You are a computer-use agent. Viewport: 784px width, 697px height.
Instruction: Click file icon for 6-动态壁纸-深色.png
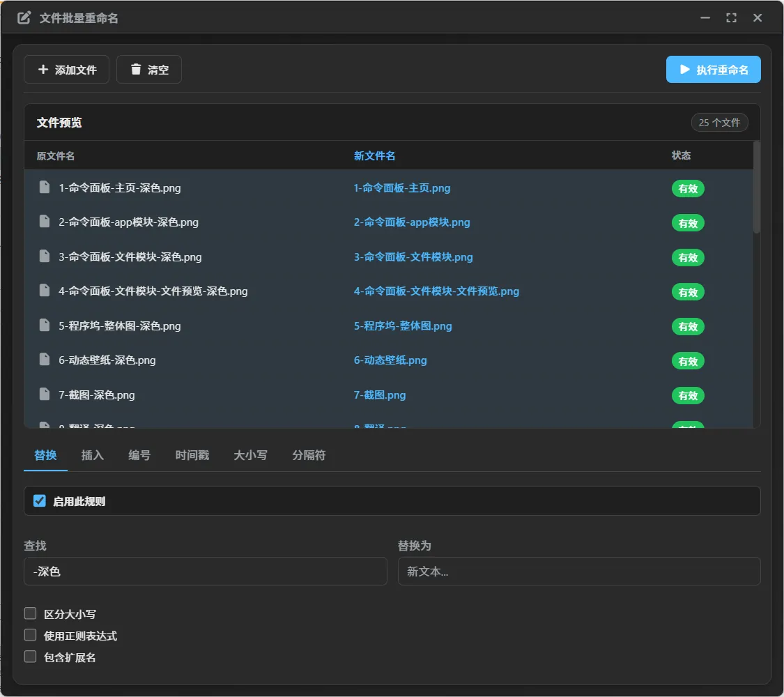pos(45,360)
